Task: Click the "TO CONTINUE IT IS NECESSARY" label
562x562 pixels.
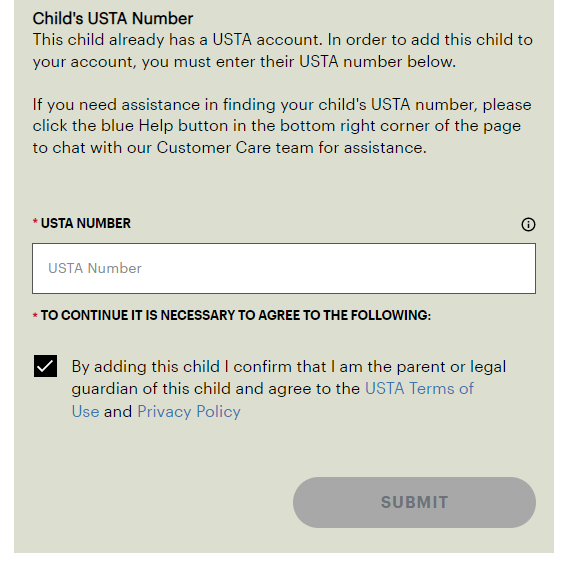Action: (x=235, y=315)
